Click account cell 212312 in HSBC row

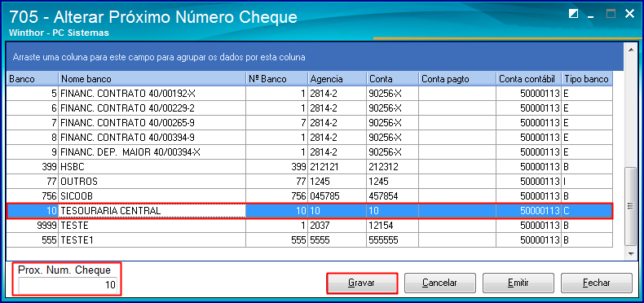coord(392,167)
